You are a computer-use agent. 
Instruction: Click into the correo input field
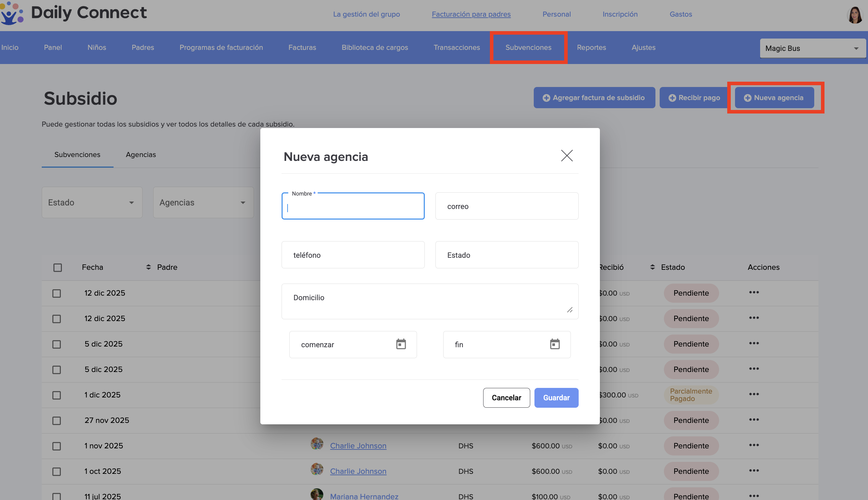pos(507,206)
